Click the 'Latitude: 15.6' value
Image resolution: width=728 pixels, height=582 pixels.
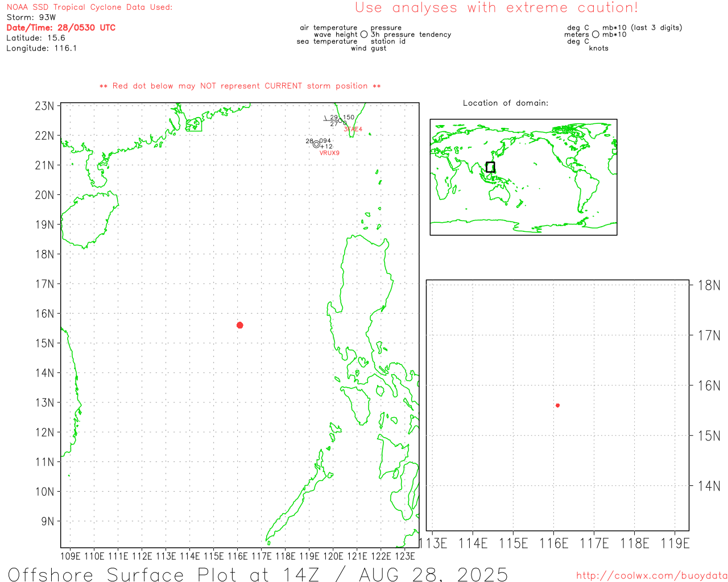pyautogui.click(x=36, y=38)
